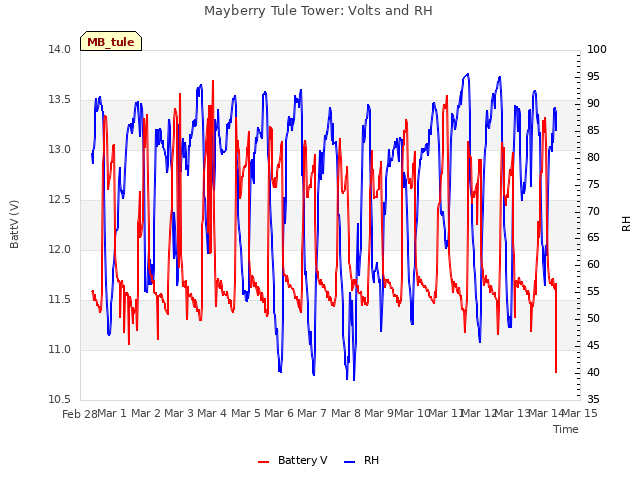Click the 14.0 left axis tick label
The width and height of the screenshot is (640, 480).
pos(59,49)
